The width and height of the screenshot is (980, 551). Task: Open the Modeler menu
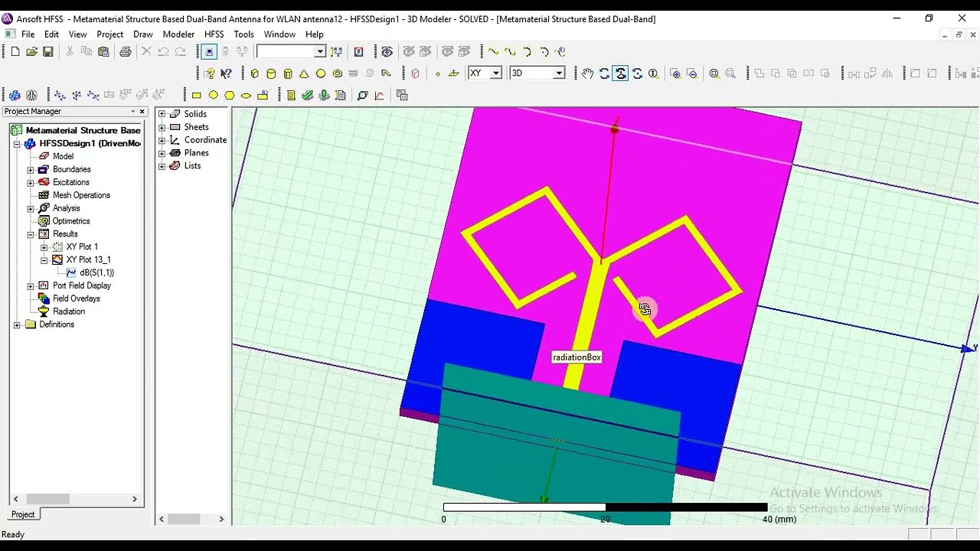click(x=178, y=34)
